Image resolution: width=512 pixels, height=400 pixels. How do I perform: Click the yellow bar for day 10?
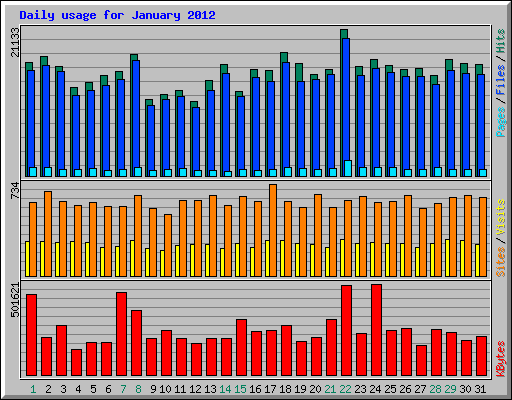[x=162, y=263]
